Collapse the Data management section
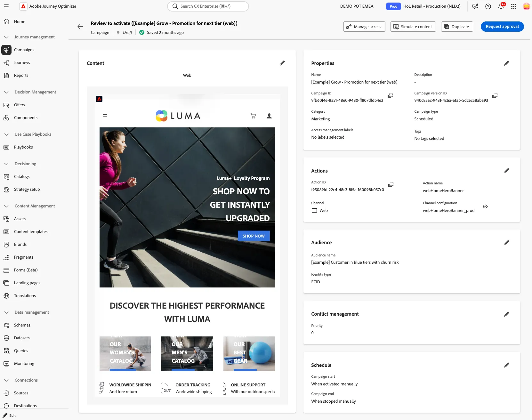This screenshot has height=420, width=532. coord(6,312)
